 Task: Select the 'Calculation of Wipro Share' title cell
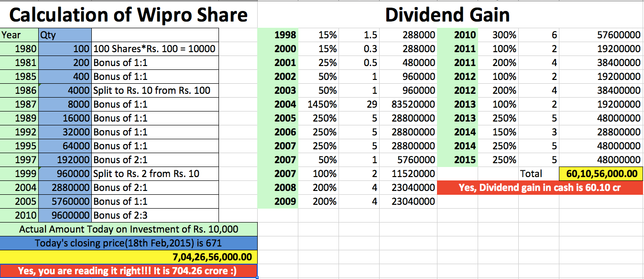[x=129, y=14]
